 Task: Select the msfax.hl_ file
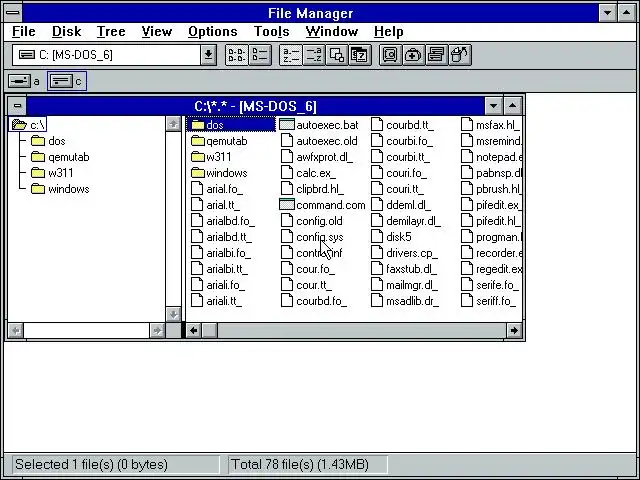[491, 124]
